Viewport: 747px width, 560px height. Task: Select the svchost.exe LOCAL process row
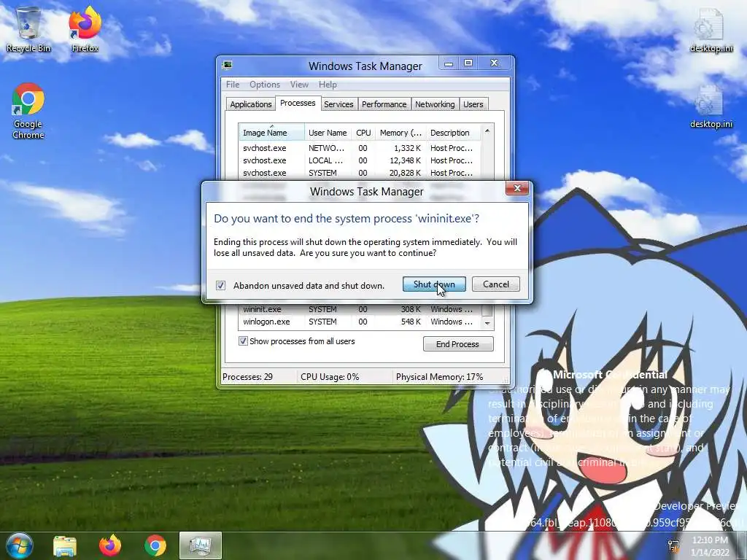pyautogui.click(x=359, y=160)
